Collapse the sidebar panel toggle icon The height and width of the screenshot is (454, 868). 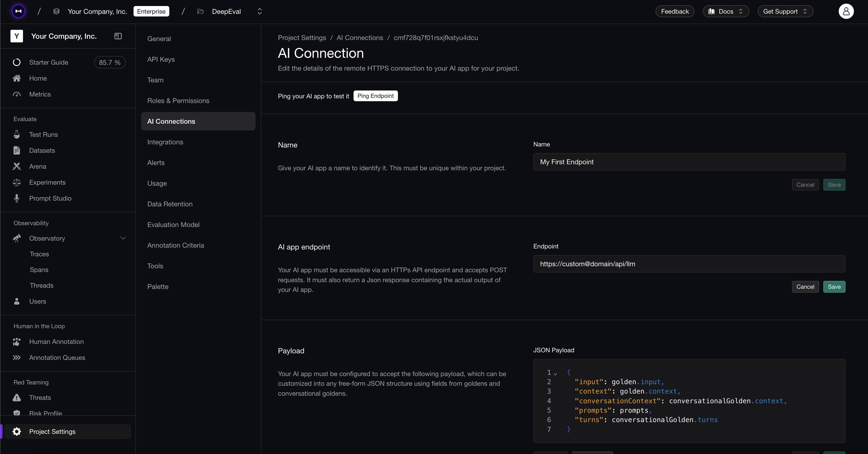[x=118, y=36]
